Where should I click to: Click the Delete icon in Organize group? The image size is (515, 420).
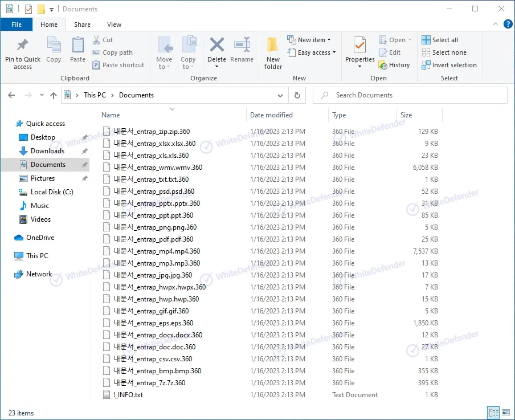click(x=216, y=46)
